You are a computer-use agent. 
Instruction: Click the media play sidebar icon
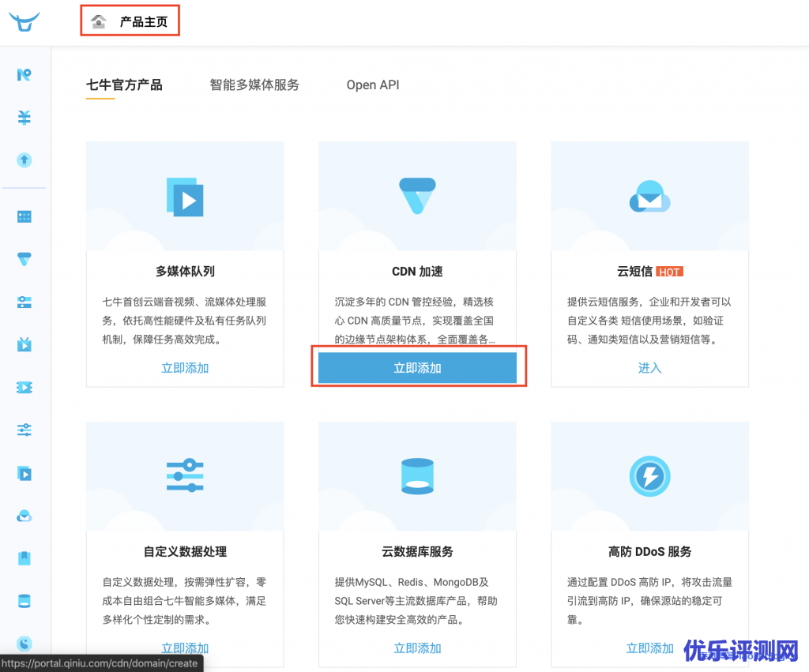[24, 473]
